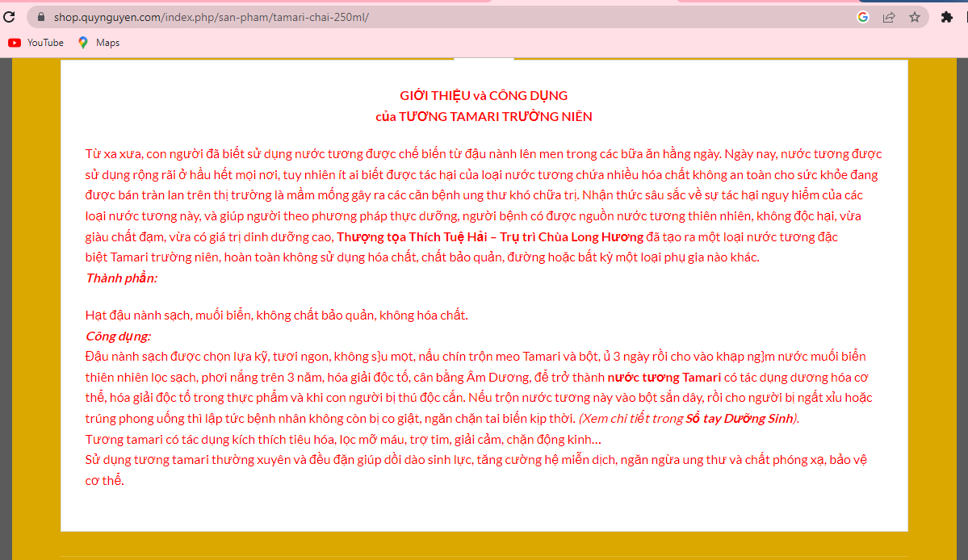Click the heading 'GIỚI THIỆU và CÔNG DỤNG'
This screenshot has width=968, height=560.
click(484, 95)
